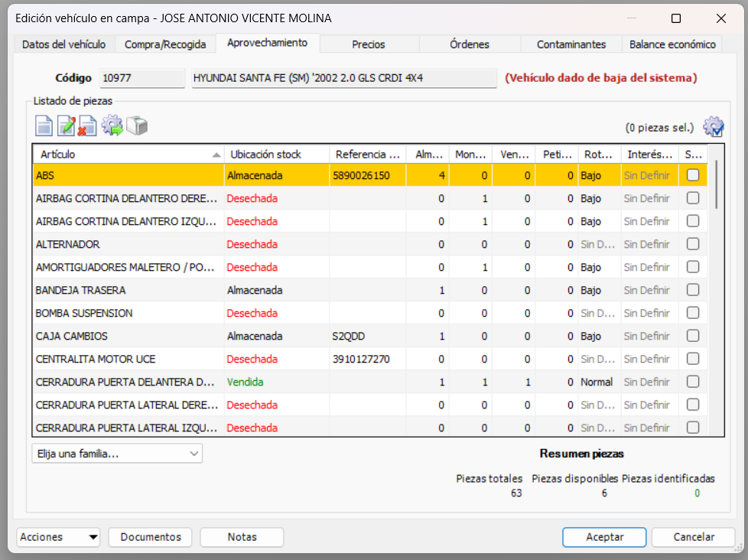Click the edit piece pencil icon
The image size is (748, 560).
pyautogui.click(x=67, y=126)
